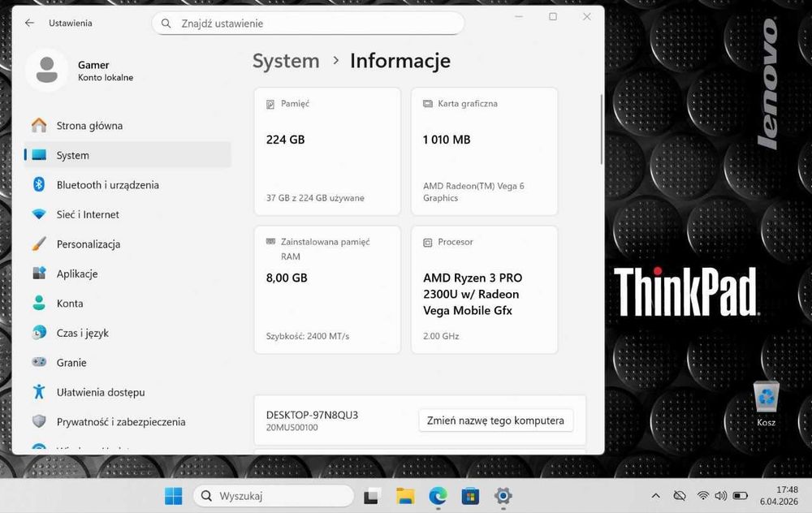
Task: Click the 37 GB z 224 GB używane text
Action: (x=315, y=198)
